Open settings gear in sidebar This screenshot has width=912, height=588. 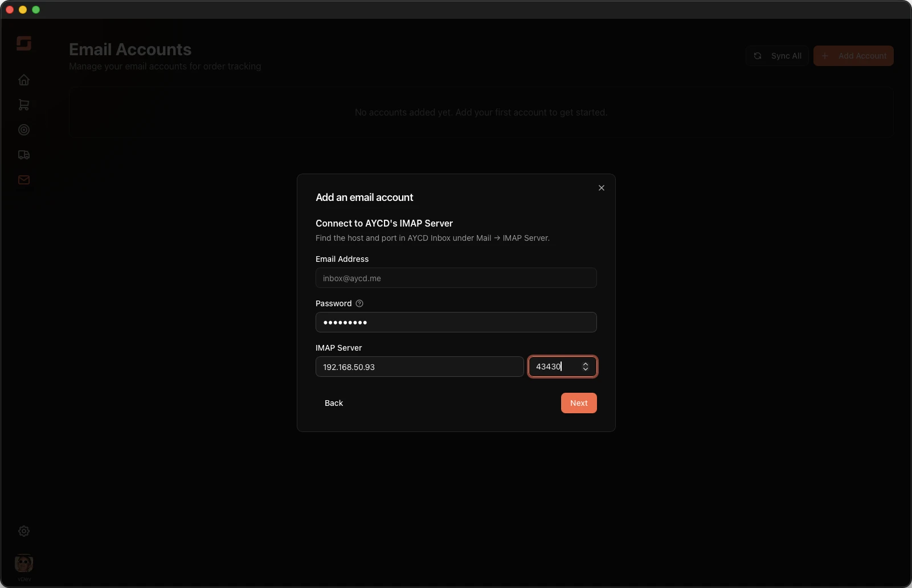[24, 531]
